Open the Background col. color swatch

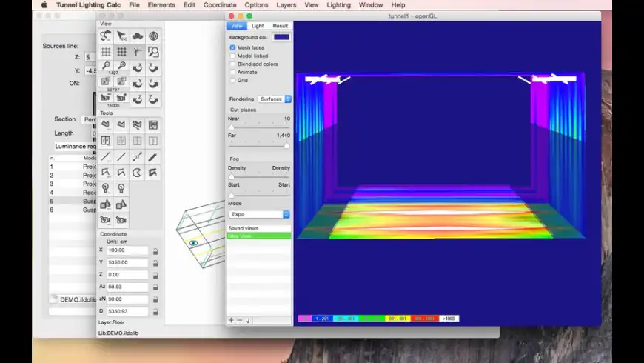(x=281, y=37)
